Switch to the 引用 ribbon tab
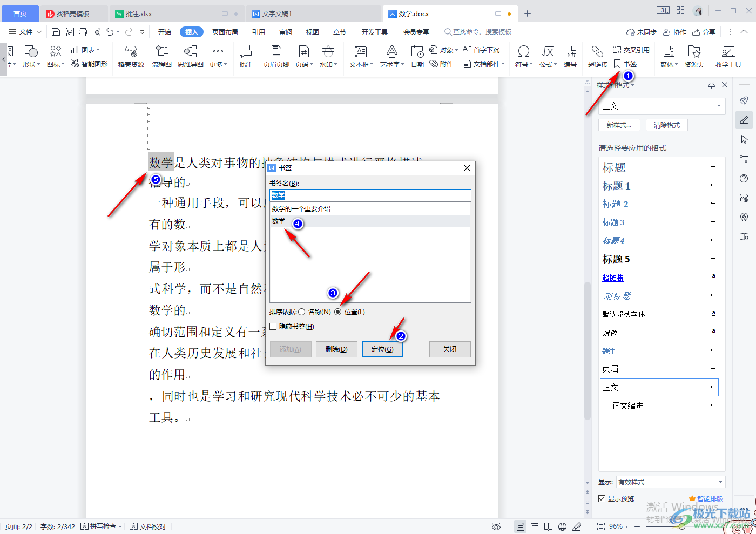Image resolution: width=756 pixels, height=534 pixels. [x=259, y=32]
